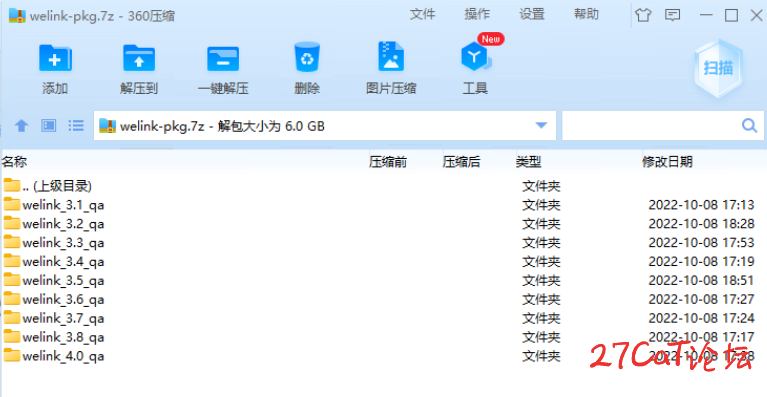Open the skin (shirt) icon in title bar
Screen dimensions: 767x397
(643, 15)
